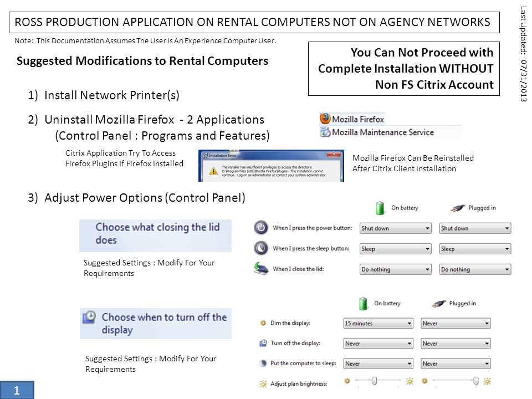
Task: Click 'When I close the lid:' label
Action: pyautogui.click(x=298, y=269)
